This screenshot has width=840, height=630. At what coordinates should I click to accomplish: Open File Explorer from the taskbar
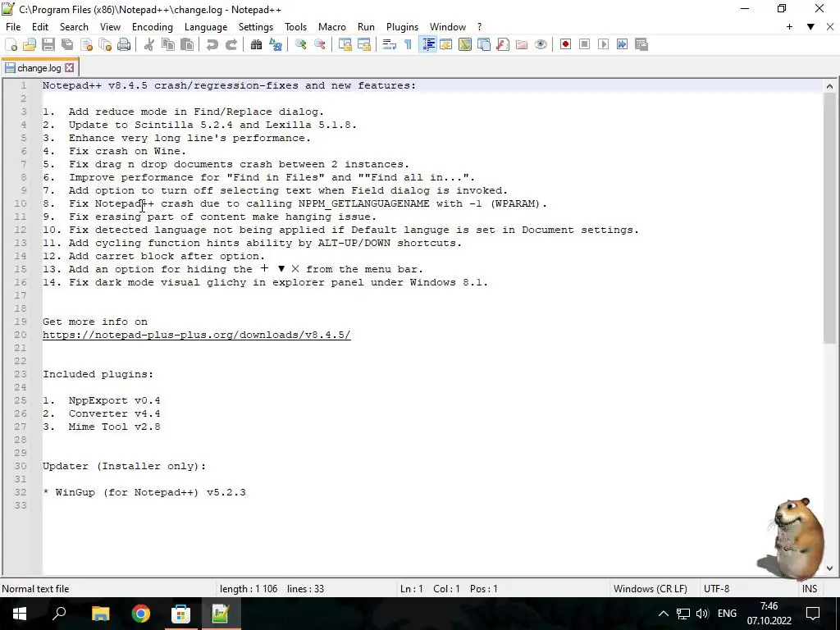(100, 614)
